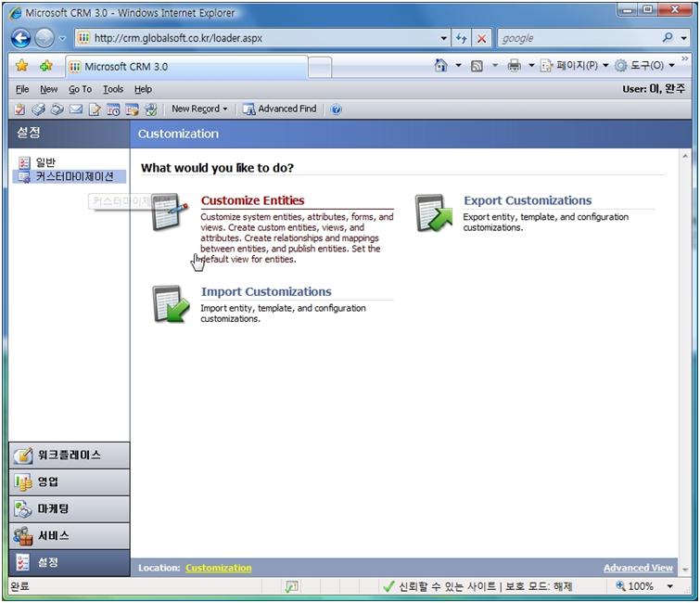Screen dimensions: 700x603
Task: Click the Advanced View link
Action: click(x=638, y=568)
